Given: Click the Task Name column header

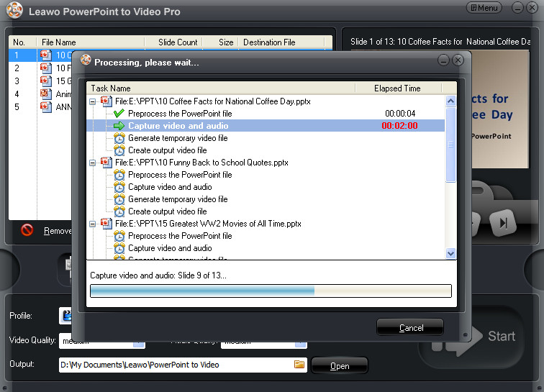Looking at the screenshot, I should [x=221, y=88].
